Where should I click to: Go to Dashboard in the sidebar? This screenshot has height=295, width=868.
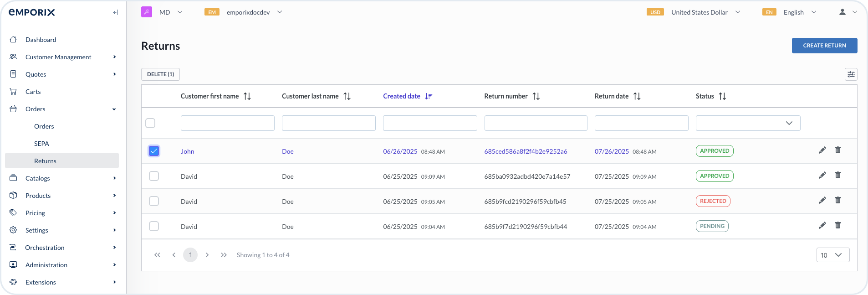41,40
